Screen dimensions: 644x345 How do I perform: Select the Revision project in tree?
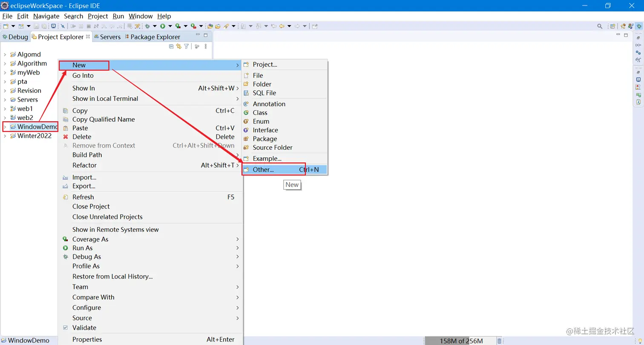[x=29, y=91]
